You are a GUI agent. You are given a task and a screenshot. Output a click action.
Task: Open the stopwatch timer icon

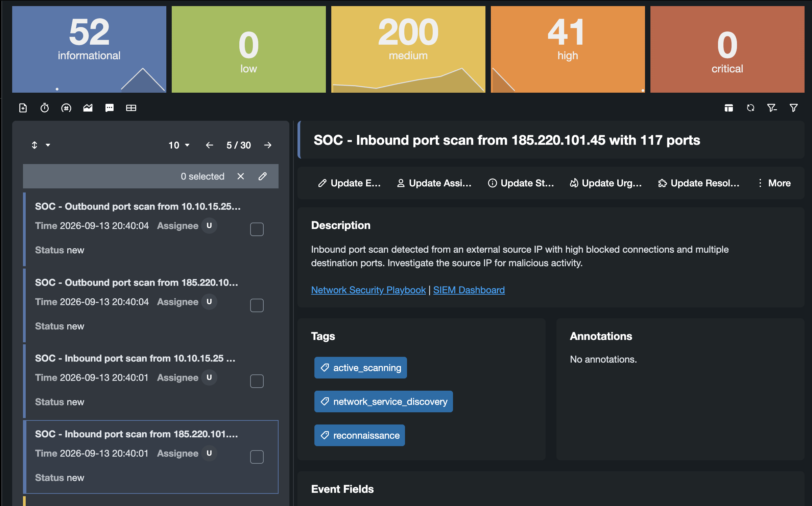[x=45, y=108]
